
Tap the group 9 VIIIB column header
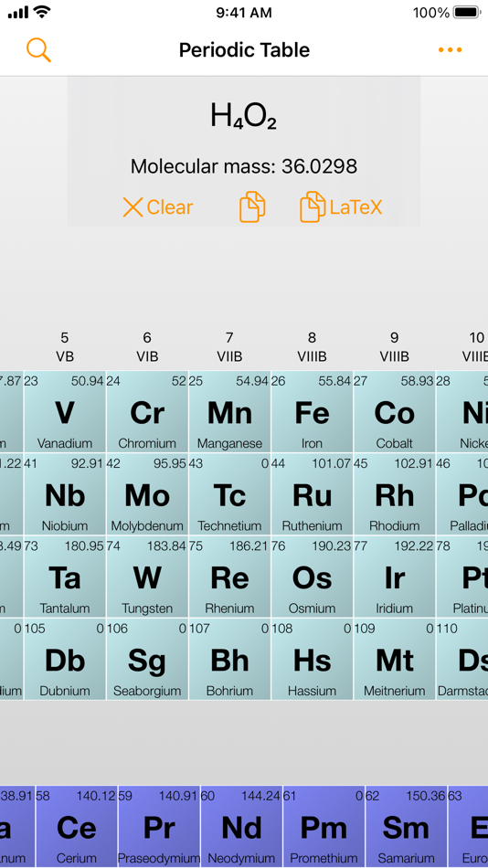click(x=395, y=347)
